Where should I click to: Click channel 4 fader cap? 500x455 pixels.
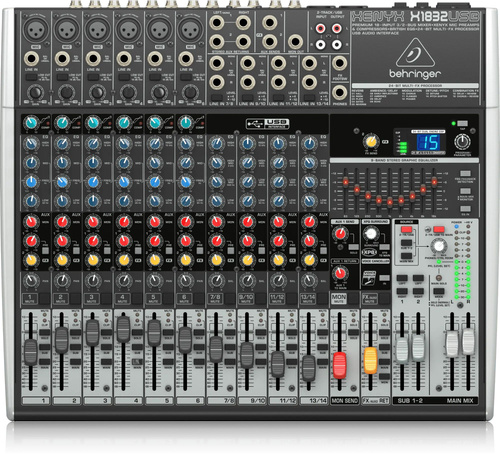123,329
